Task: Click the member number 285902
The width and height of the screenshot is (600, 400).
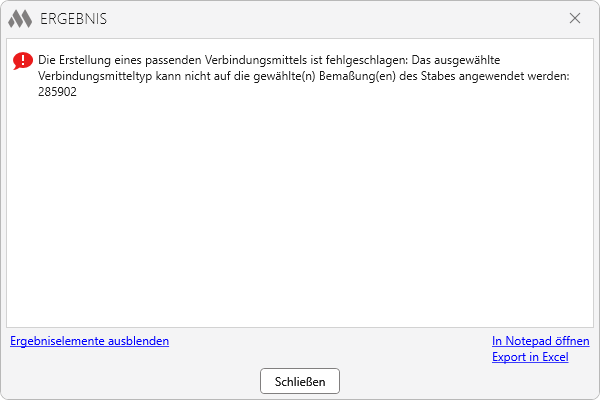Action: coord(57,92)
